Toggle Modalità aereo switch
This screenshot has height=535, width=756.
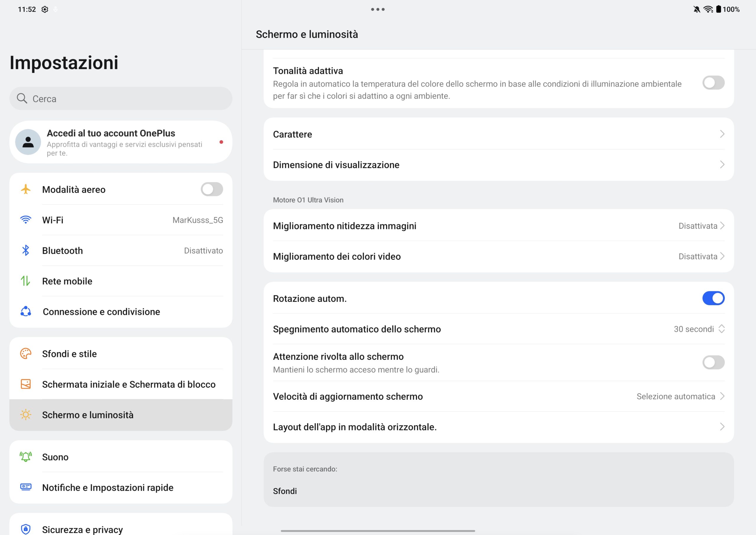click(x=212, y=189)
